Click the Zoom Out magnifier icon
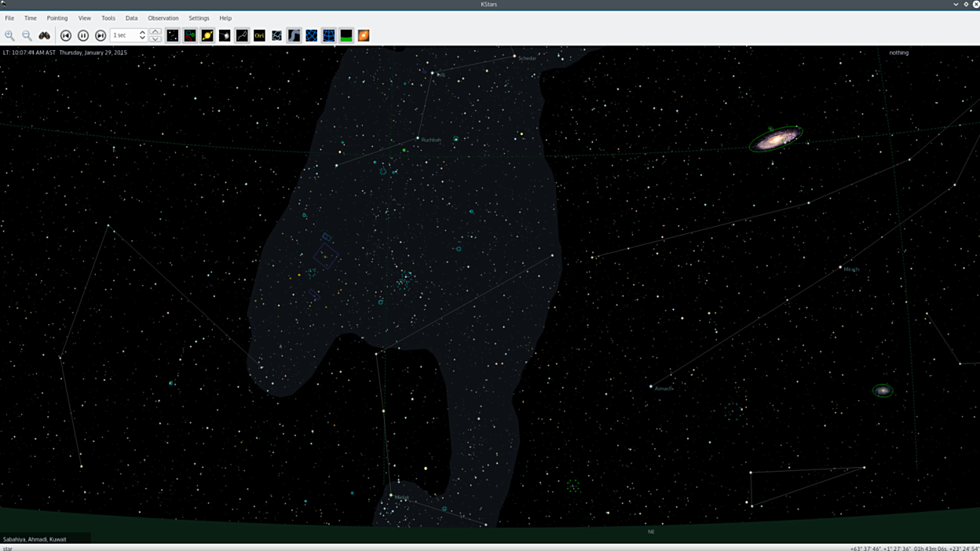 27,35
